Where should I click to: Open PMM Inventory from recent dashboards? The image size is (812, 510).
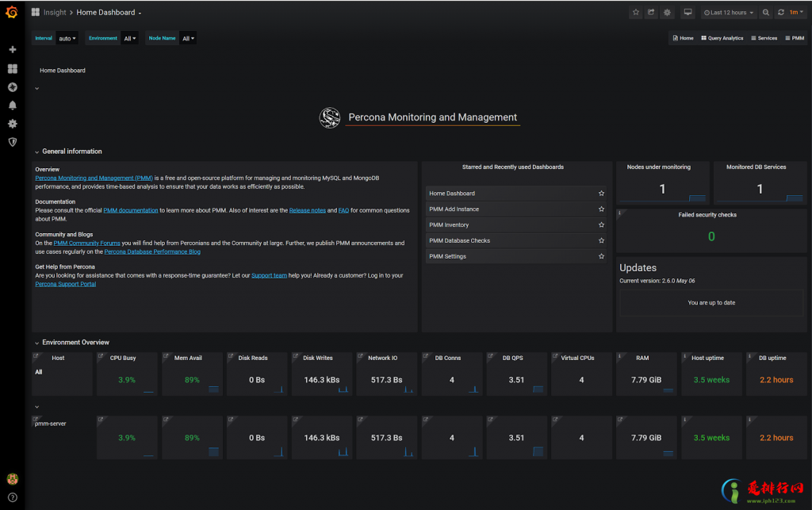click(515, 225)
